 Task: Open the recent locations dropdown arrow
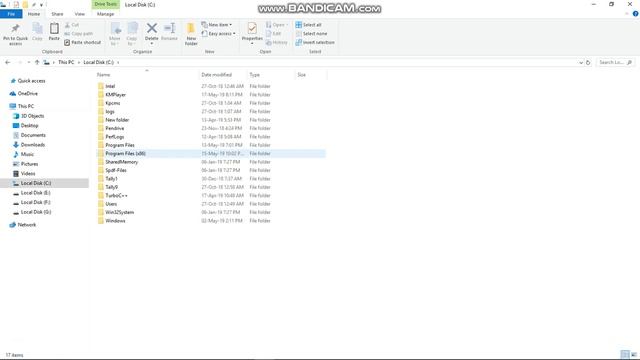pyautogui.click(x=29, y=62)
